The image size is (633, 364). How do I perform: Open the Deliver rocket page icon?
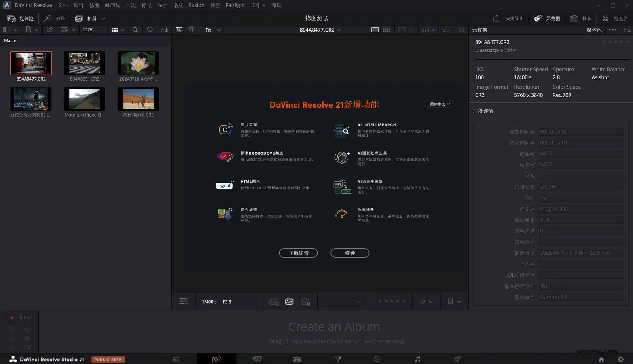tap(457, 359)
